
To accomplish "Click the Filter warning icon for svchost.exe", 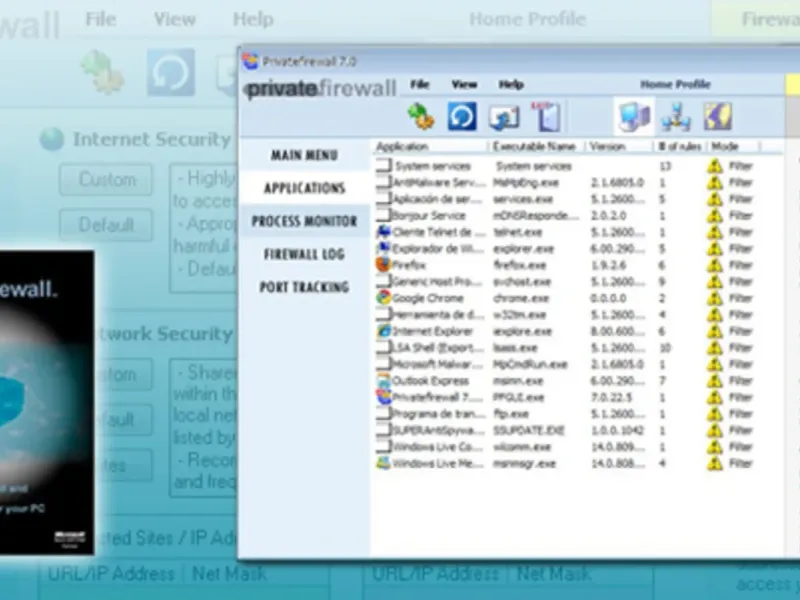I will (x=715, y=282).
